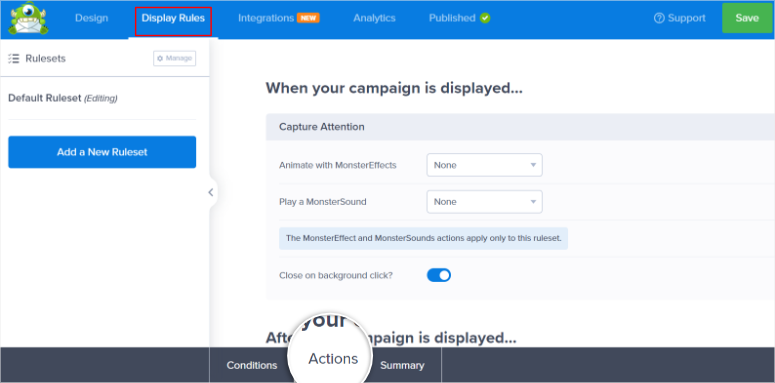
Task: Click the Manage rulesets button
Action: coord(174,58)
